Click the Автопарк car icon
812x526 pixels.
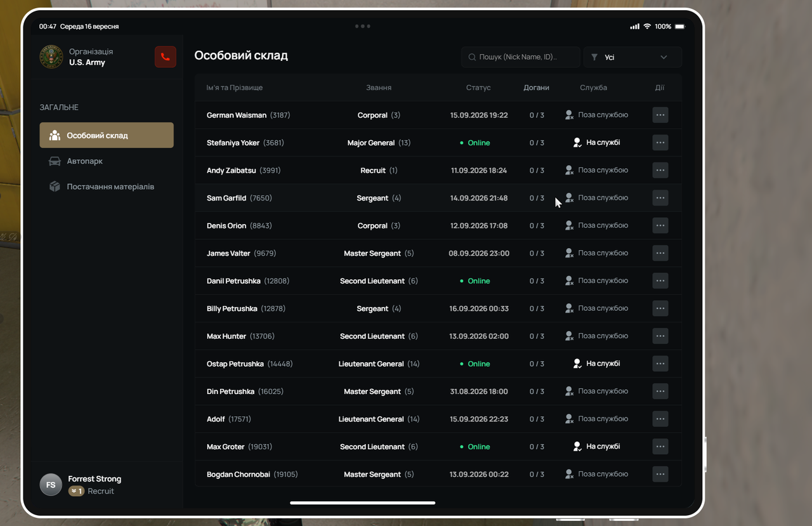pyautogui.click(x=55, y=161)
